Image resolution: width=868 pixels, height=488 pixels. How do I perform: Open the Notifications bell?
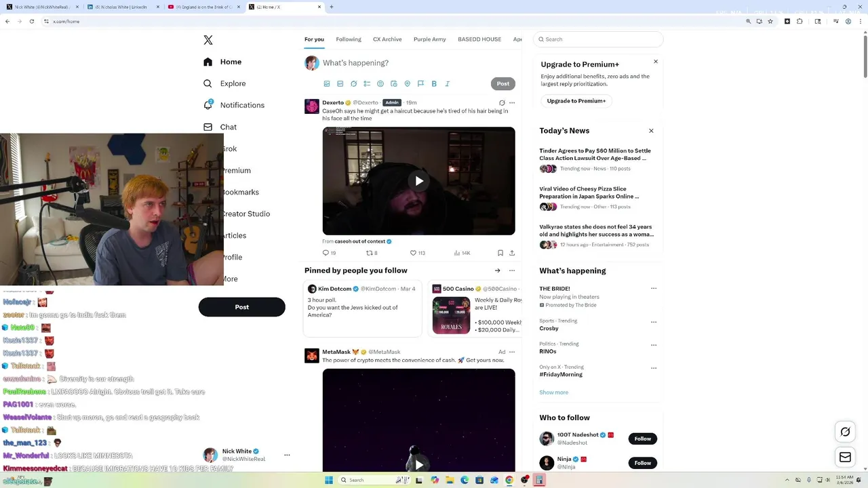coord(233,105)
